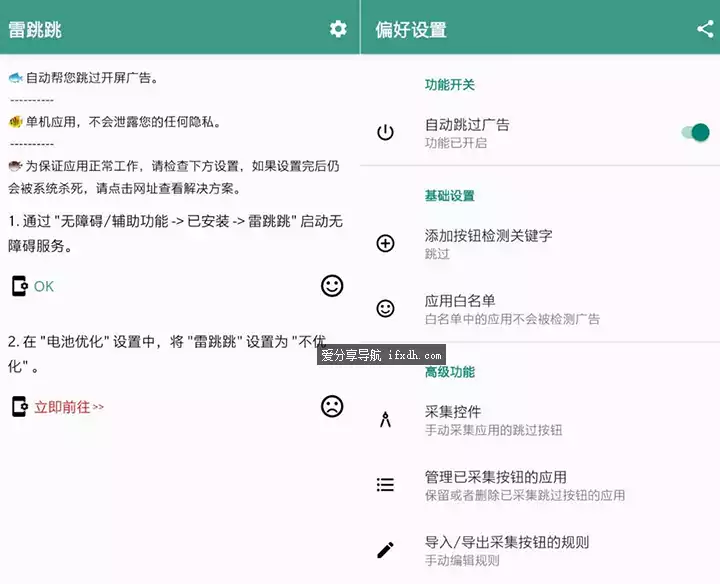The height and width of the screenshot is (584, 720).
Task: Click the 功能开关 section header
Action: click(x=450, y=85)
